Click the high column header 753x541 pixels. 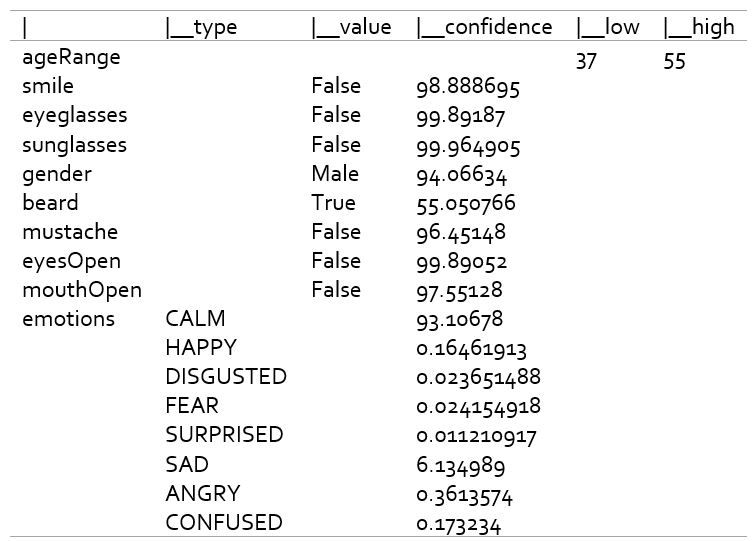click(x=699, y=28)
